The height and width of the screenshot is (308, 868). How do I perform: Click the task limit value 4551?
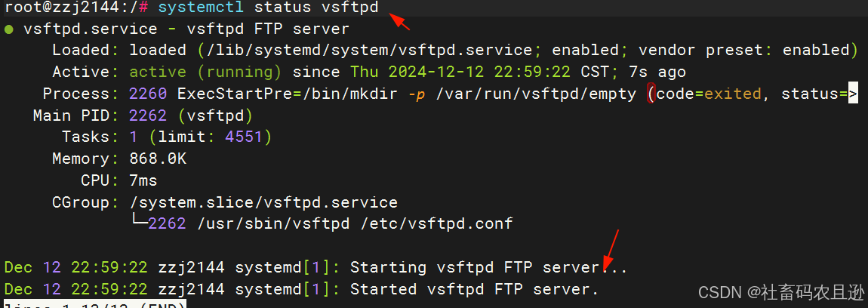point(243,137)
